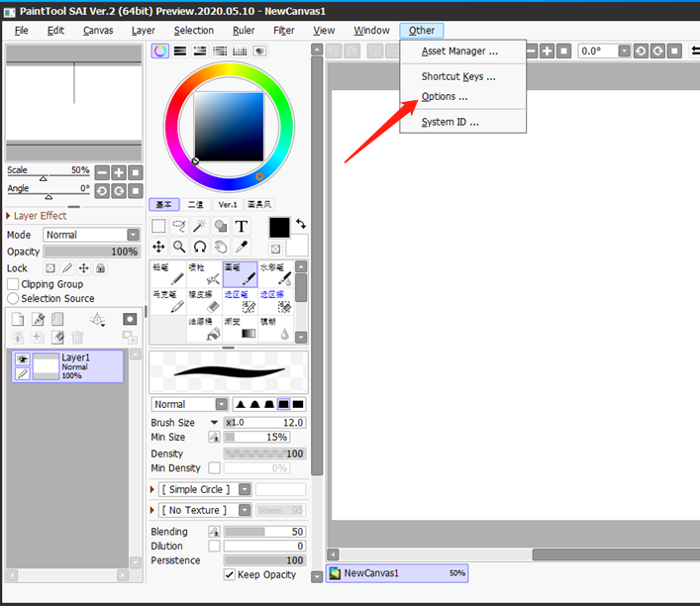The height and width of the screenshot is (606, 700).
Task: Select the Shape tool
Action: click(x=221, y=226)
